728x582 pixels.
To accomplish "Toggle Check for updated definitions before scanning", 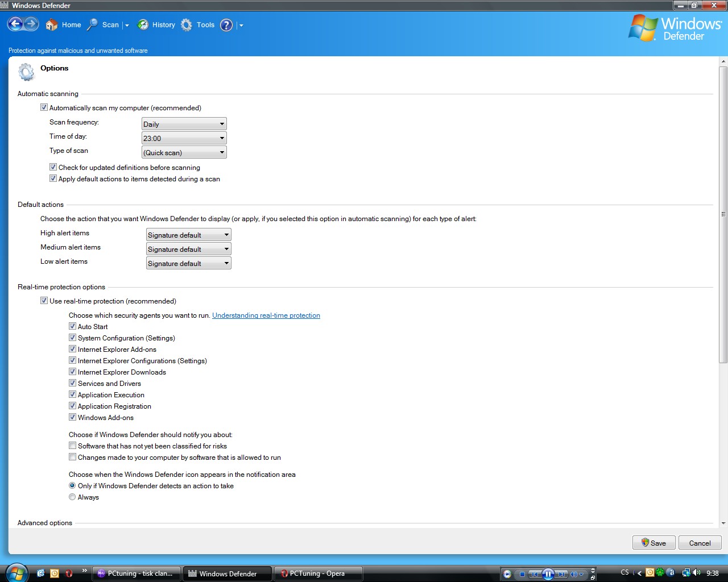I will tap(53, 167).
